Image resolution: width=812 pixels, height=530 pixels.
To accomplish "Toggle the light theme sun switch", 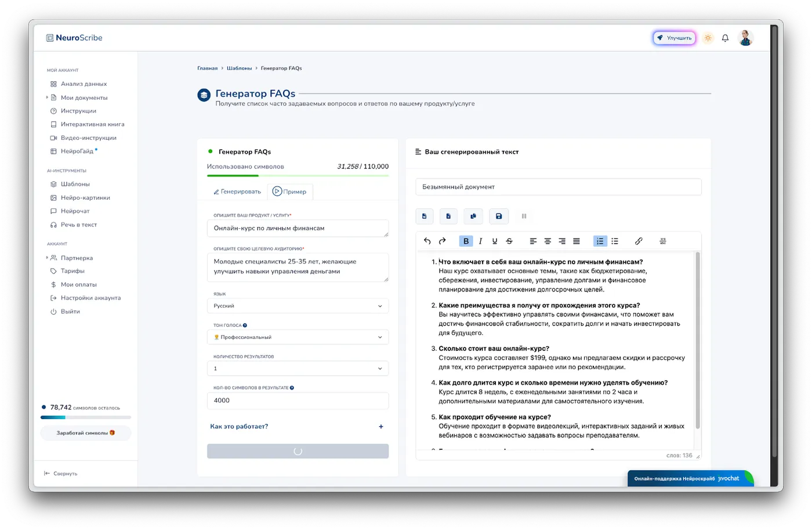I will (x=708, y=38).
